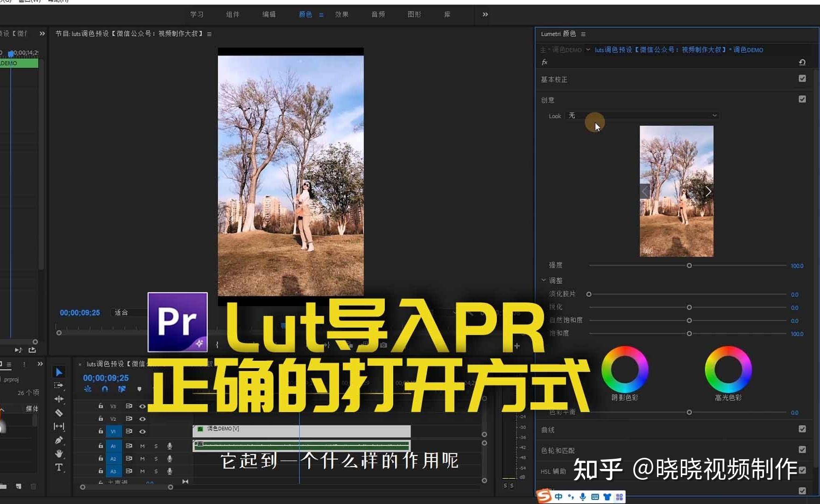
Task: Click the 阴影色彩 shadow tint color wheel
Action: pos(624,369)
